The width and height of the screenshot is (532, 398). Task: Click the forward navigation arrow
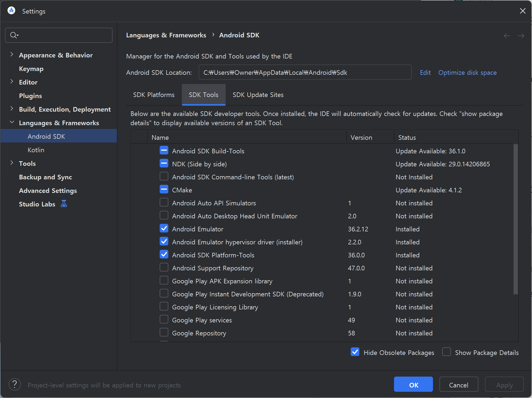pos(521,35)
